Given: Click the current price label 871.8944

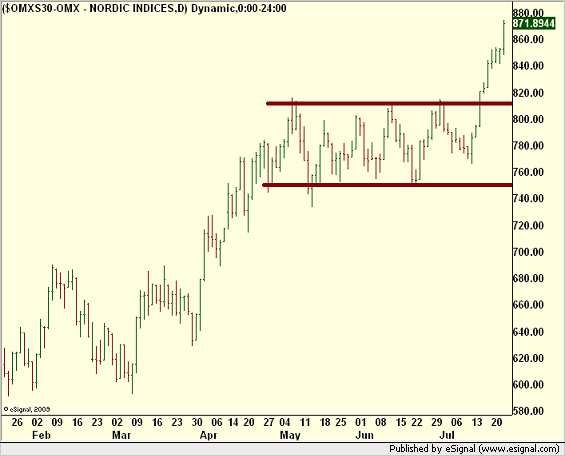Looking at the screenshot, I should (533, 23).
